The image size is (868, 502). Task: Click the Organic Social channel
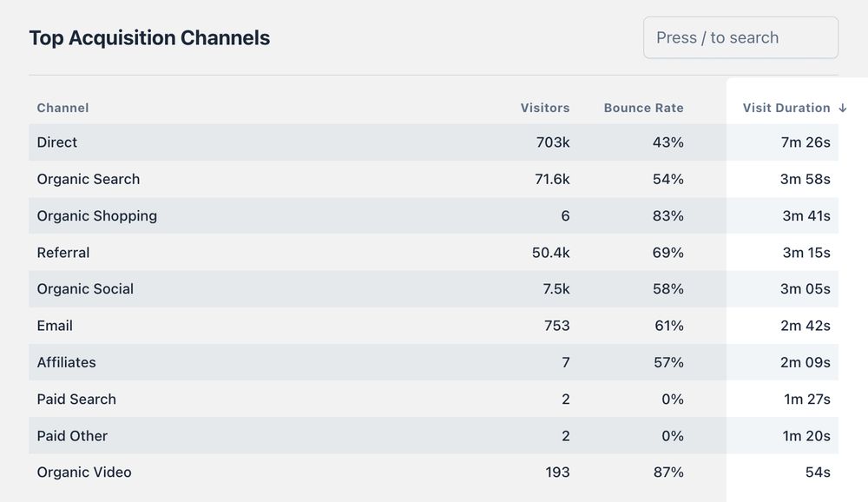pyautogui.click(x=85, y=289)
